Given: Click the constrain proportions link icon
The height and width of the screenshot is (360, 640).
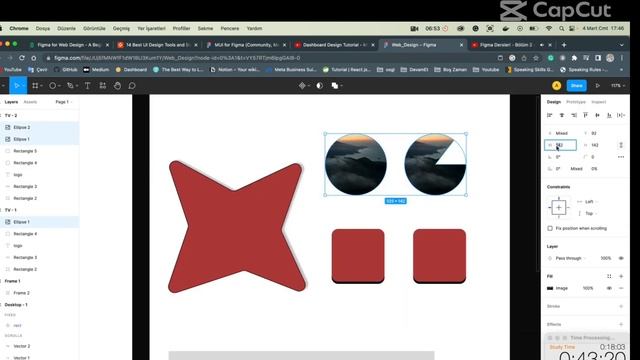Looking at the screenshot, I should 621,145.
